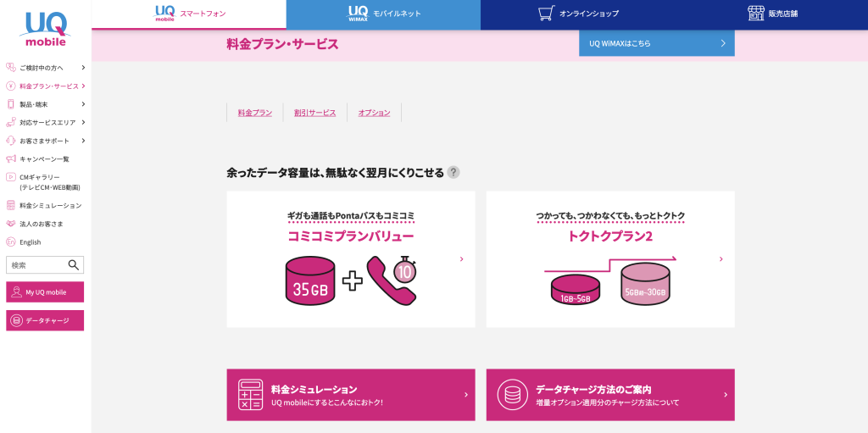Screen dimensions: 868x433
Task: Expand the お客さまサポート sidebar chevron
Action: [83, 141]
